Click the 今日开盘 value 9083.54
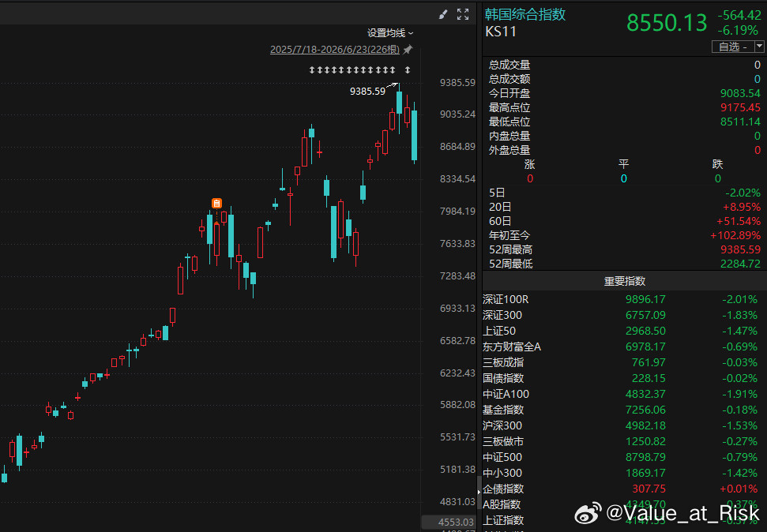Screen dimensions: 767x532 coord(740,93)
